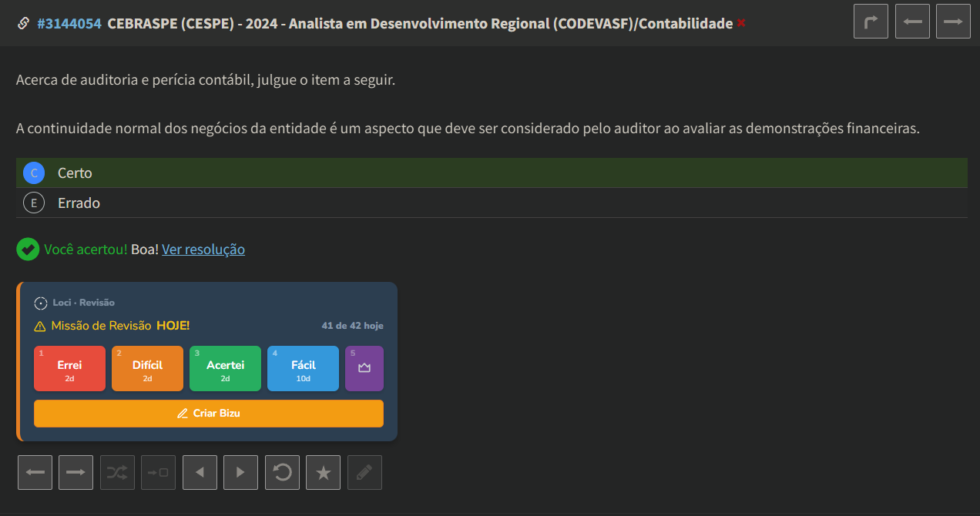Click the chain link icon beside question ID

coord(23,23)
